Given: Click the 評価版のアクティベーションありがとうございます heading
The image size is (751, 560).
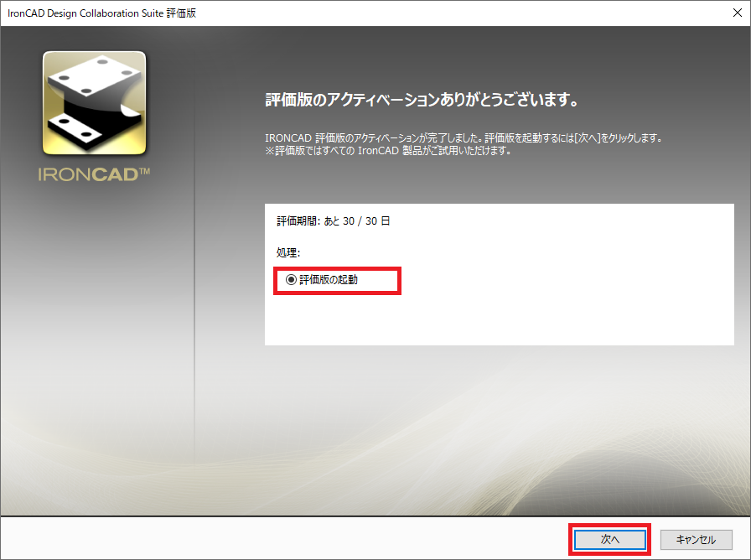Looking at the screenshot, I should tap(422, 101).
